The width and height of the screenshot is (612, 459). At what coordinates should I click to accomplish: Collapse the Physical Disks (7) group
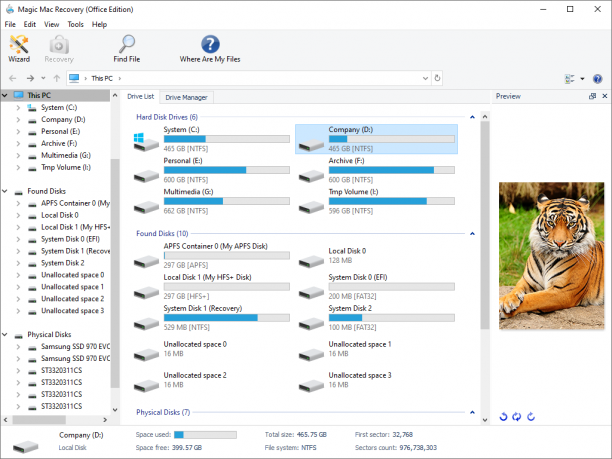(472, 412)
